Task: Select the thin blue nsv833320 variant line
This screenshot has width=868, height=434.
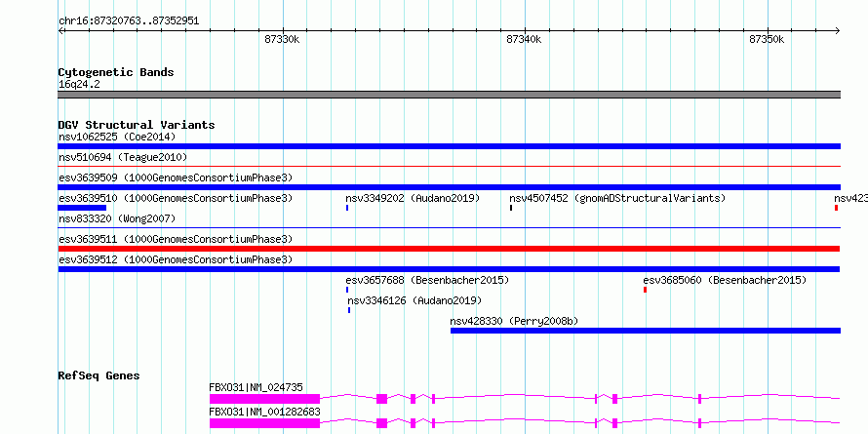Action: 449,227
